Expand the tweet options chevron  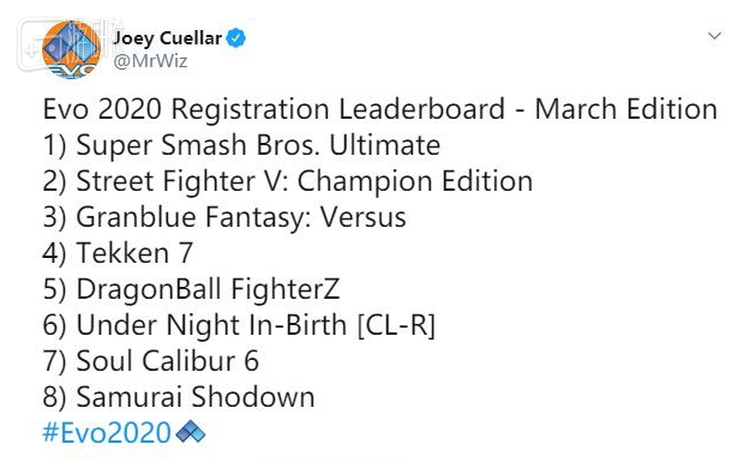715,36
